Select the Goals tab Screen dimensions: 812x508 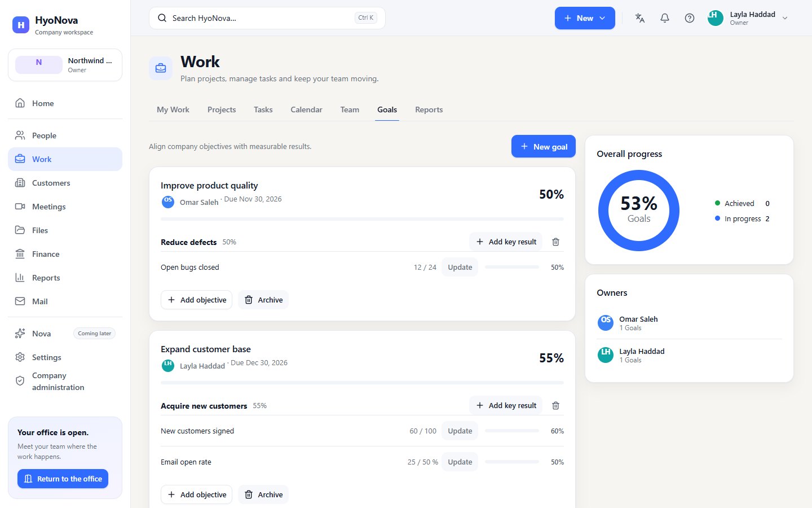(x=387, y=110)
